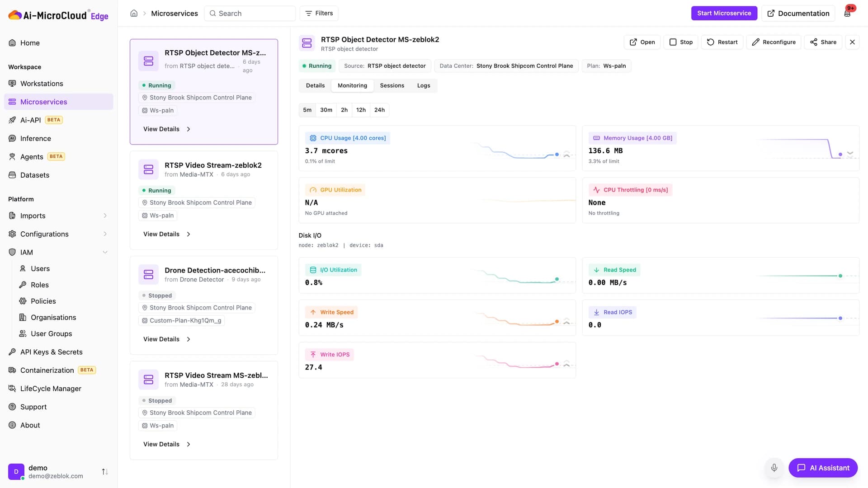Viewport: 868px width, 488px height.
Task: Select the 2h time range
Action: pos(344,110)
